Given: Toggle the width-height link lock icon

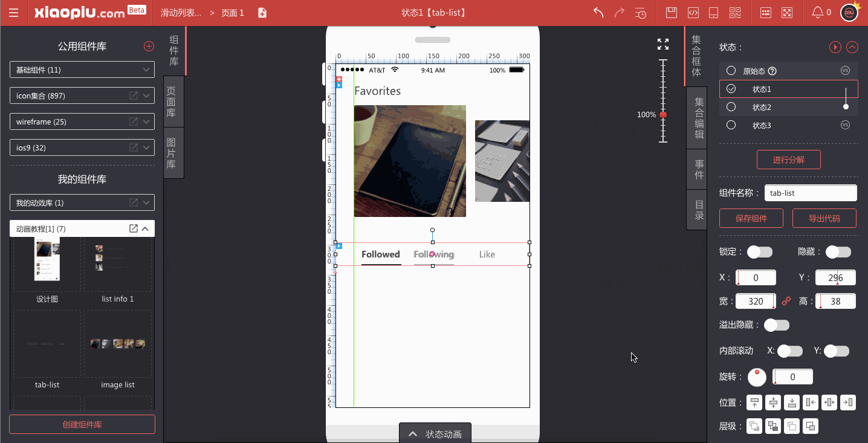Looking at the screenshot, I should click(786, 301).
